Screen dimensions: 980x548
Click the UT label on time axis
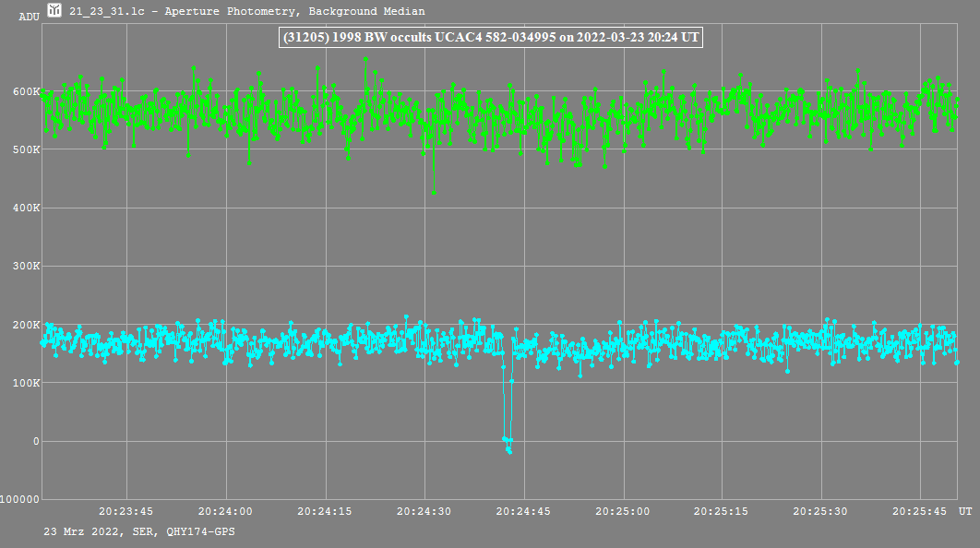(x=964, y=511)
